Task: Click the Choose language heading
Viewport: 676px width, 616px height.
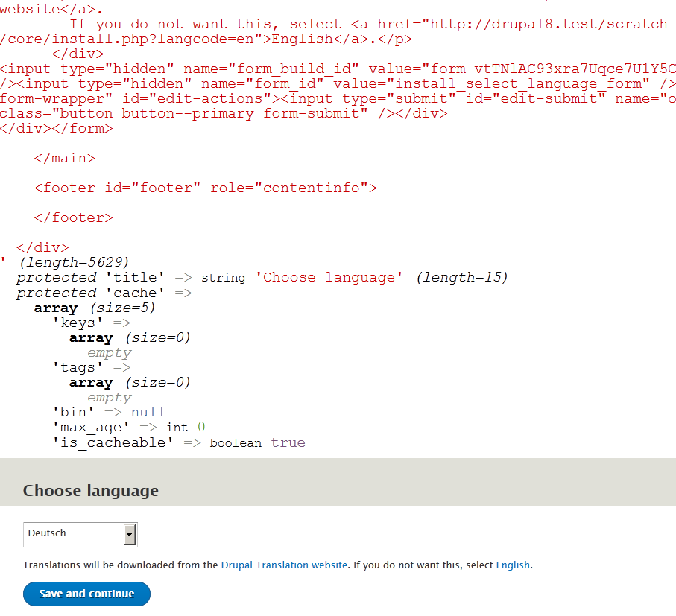Action: pyautogui.click(x=90, y=491)
